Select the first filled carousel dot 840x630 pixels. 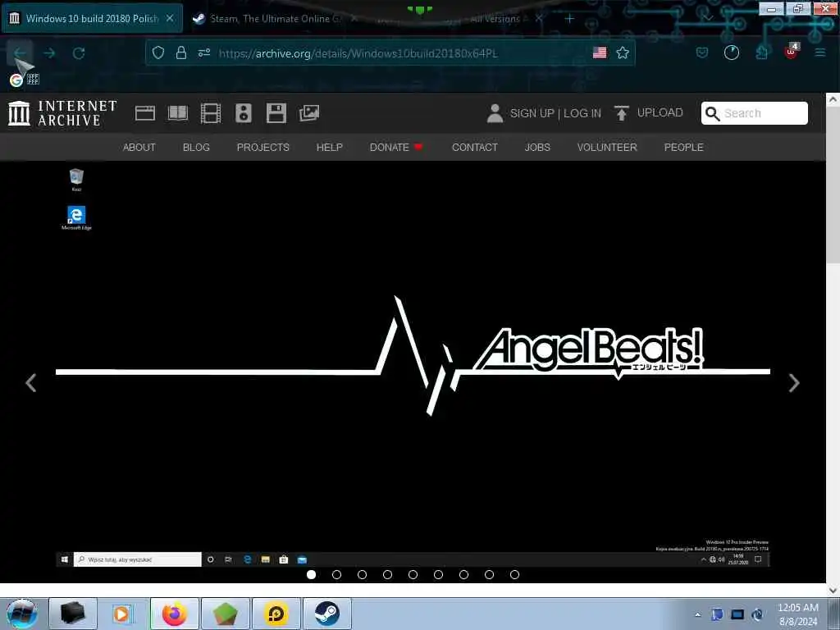point(311,574)
